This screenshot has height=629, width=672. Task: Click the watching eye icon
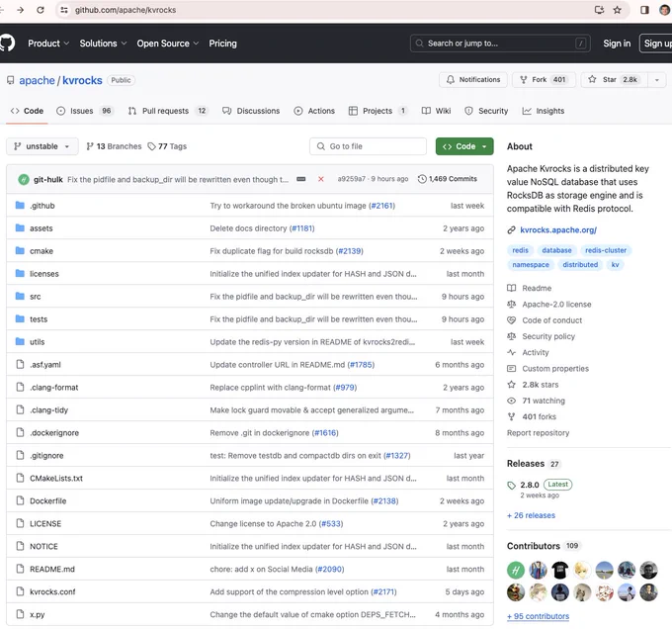click(x=511, y=401)
